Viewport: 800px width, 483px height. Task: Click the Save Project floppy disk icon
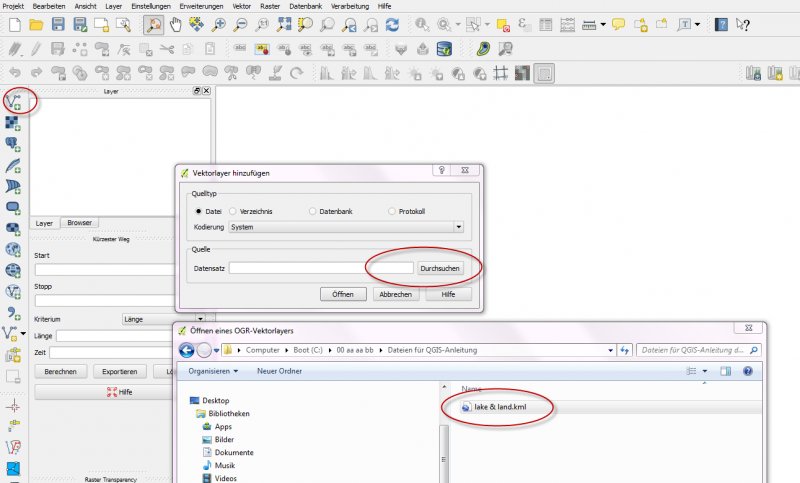[x=58, y=24]
